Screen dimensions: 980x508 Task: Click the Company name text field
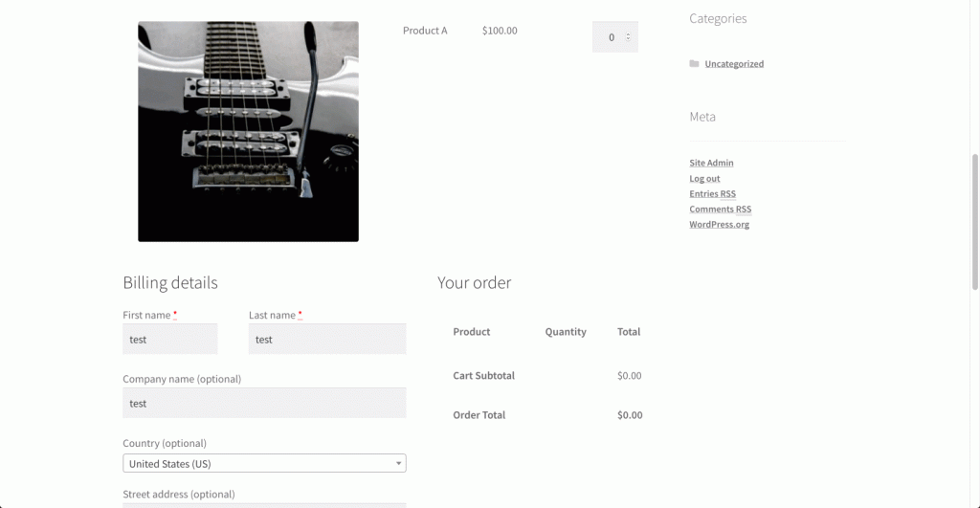[264, 403]
